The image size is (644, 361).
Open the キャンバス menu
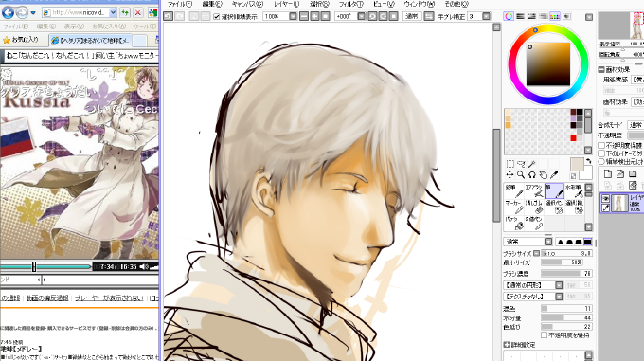click(x=247, y=4)
